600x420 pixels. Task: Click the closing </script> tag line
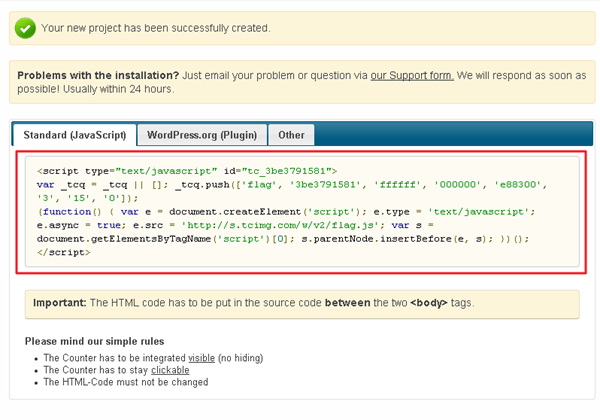(x=64, y=252)
